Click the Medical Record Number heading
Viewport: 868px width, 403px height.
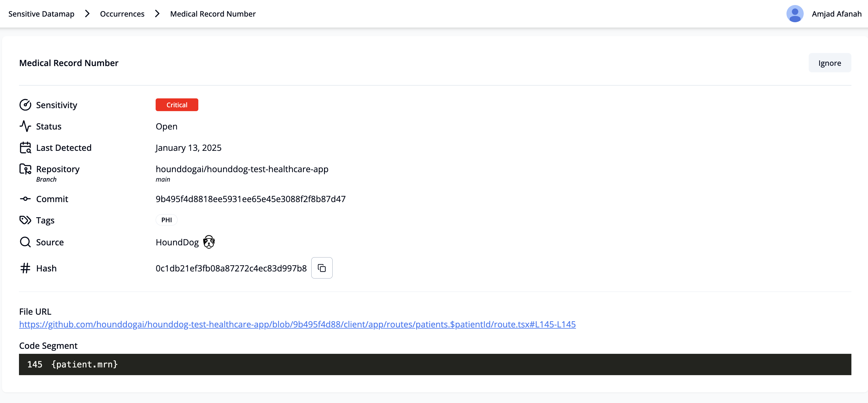click(x=69, y=63)
